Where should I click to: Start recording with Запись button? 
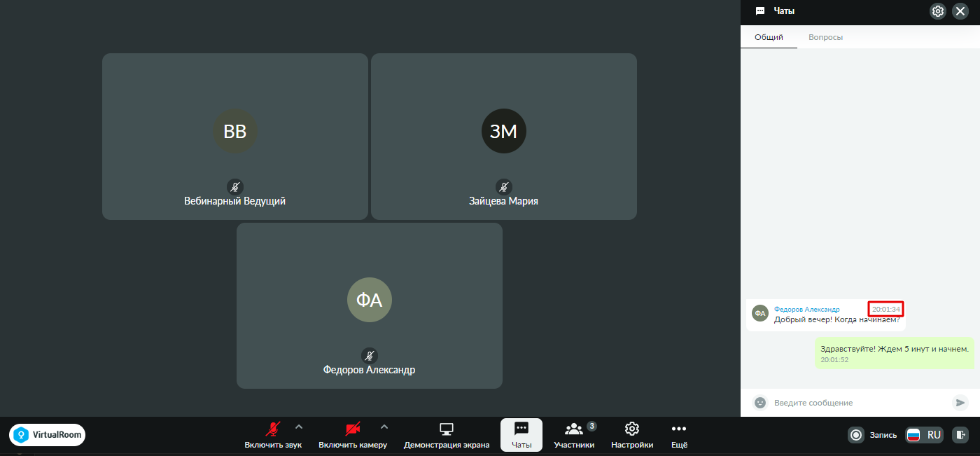(872, 435)
